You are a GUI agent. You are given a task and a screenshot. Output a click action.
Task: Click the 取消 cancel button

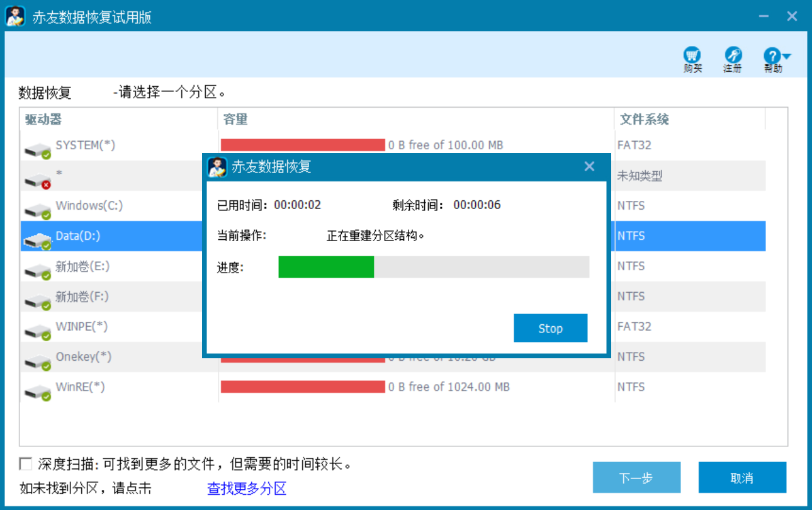(742, 477)
